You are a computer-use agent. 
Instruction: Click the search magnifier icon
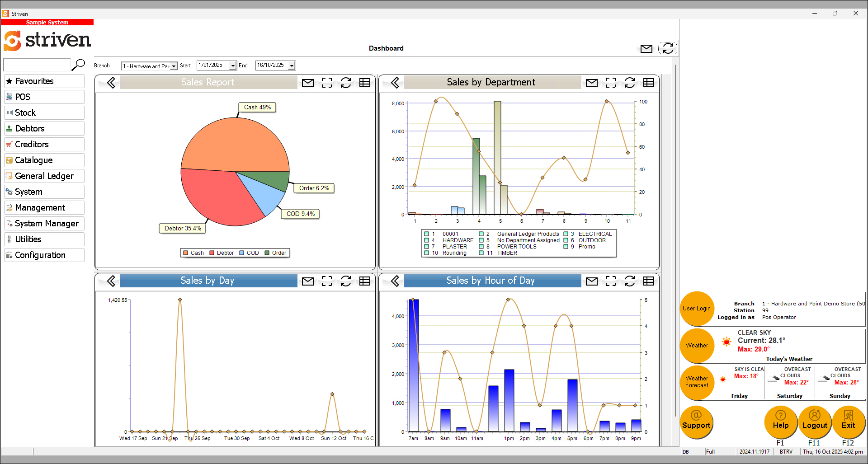[x=78, y=65]
